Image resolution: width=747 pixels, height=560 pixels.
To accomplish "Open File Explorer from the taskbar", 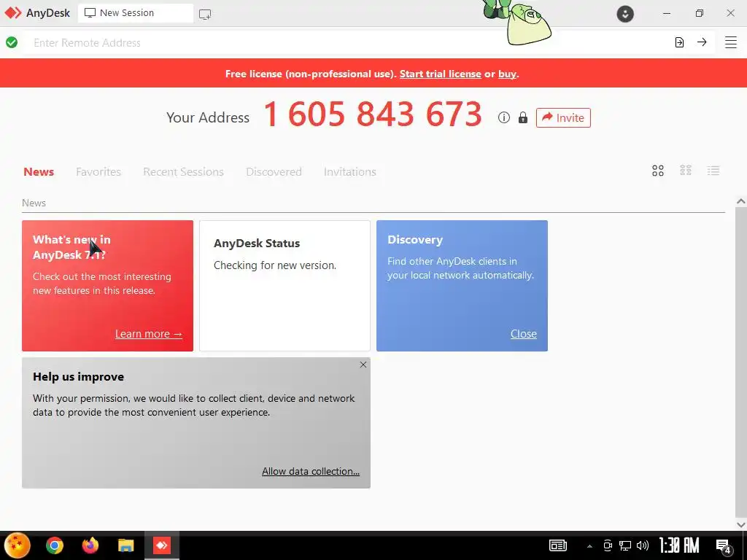I will tap(125, 545).
